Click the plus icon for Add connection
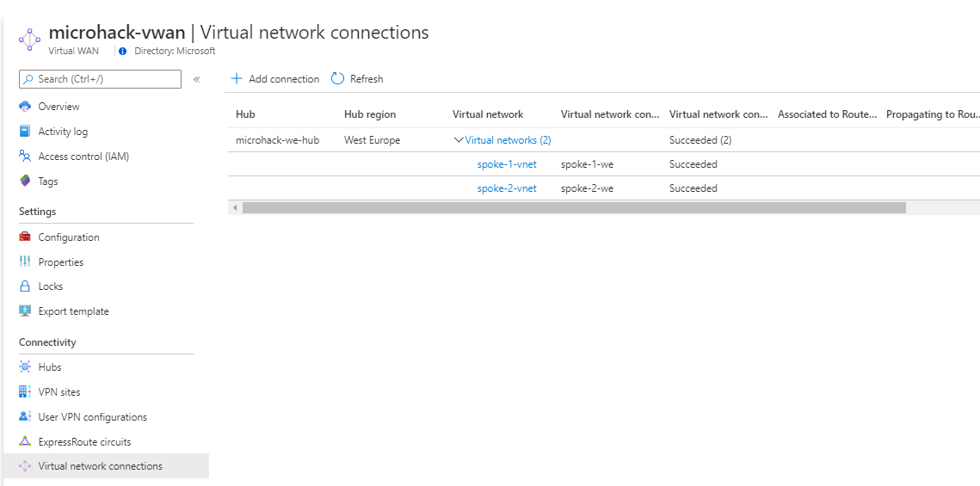This screenshot has width=980, height=486. (237, 79)
